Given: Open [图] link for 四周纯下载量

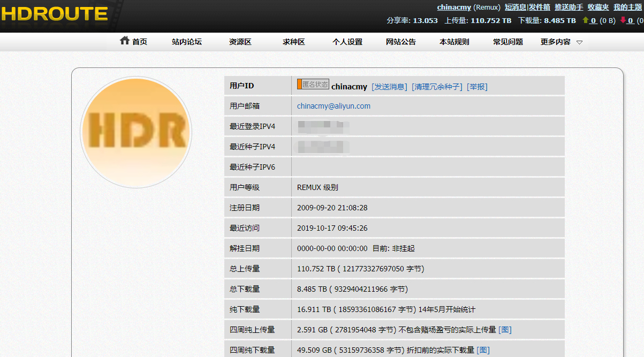Looking at the screenshot, I should point(483,350).
